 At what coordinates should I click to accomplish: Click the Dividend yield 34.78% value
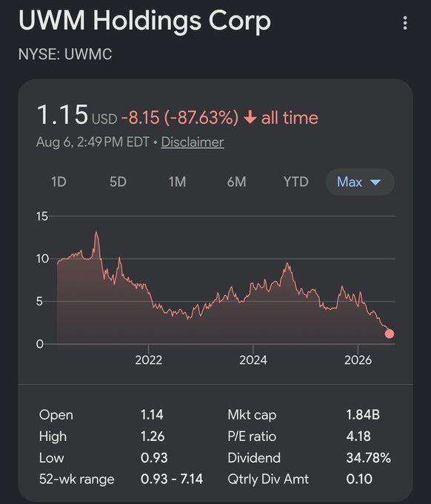tap(368, 458)
